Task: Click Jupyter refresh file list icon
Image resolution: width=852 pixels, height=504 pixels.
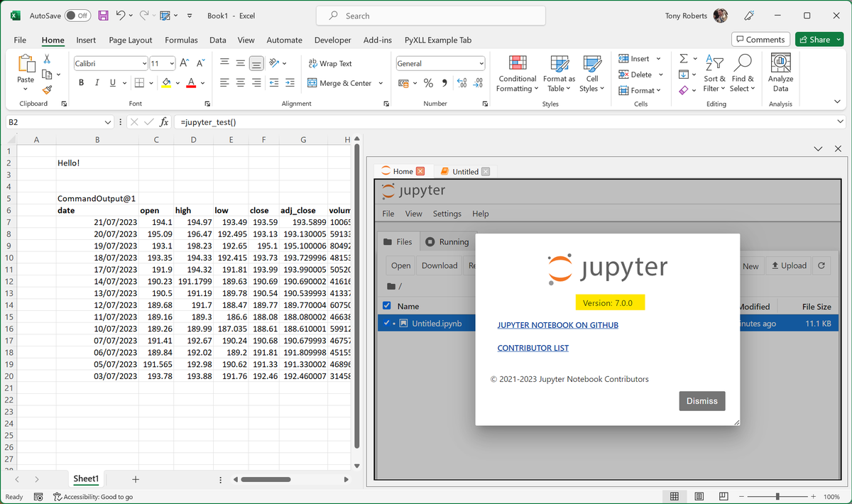Action: pos(821,265)
